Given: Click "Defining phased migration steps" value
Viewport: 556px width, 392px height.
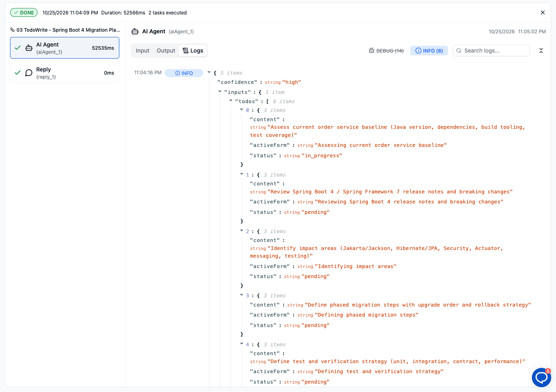Looking at the screenshot, I should [367, 315].
